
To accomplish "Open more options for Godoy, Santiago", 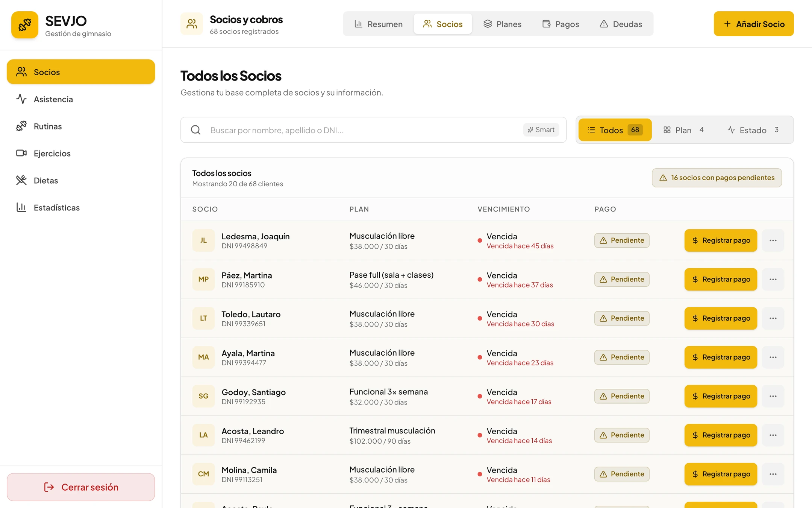I will (773, 396).
